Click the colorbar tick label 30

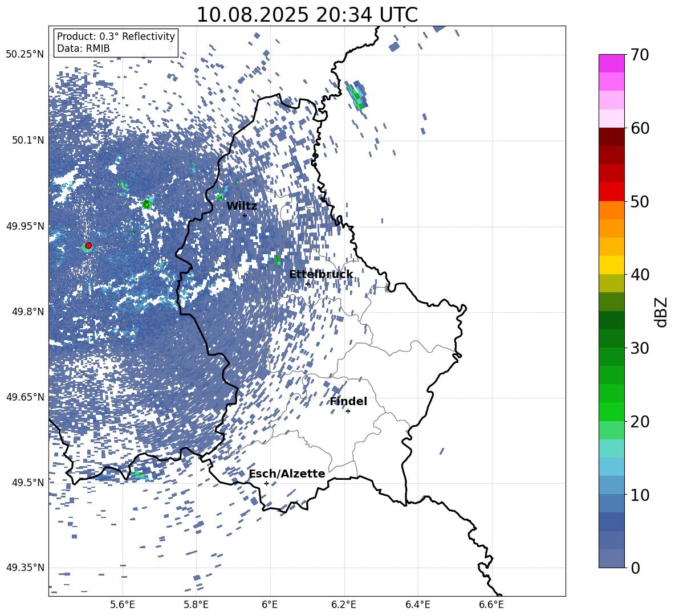point(640,348)
